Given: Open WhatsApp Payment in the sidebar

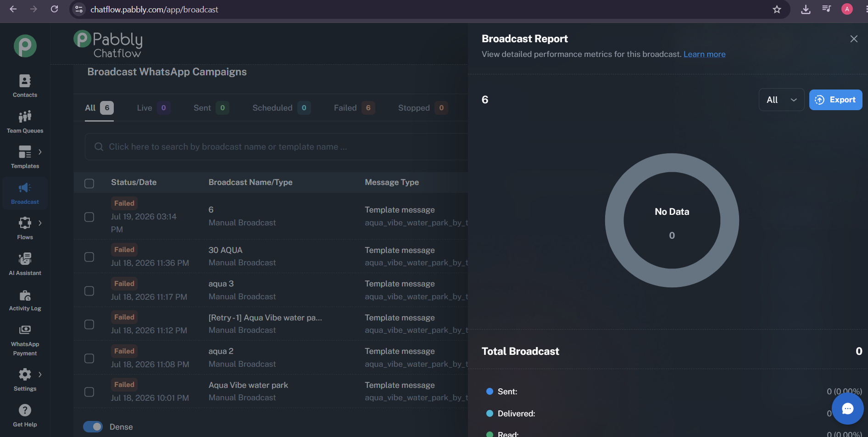Looking at the screenshot, I should pos(25,340).
